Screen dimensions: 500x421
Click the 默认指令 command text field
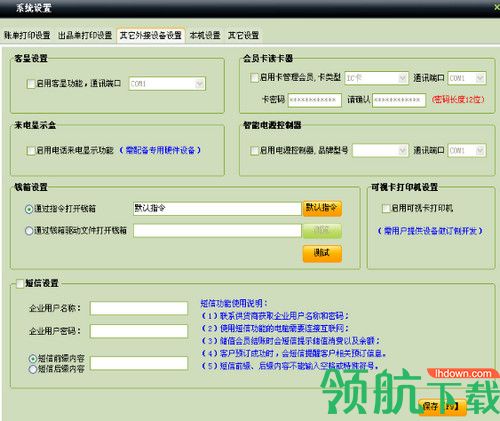pyautogui.click(x=217, y=209)
